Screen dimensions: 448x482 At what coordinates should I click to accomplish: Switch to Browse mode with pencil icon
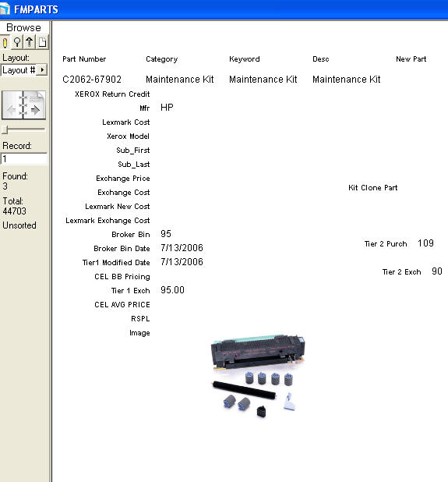5,42
